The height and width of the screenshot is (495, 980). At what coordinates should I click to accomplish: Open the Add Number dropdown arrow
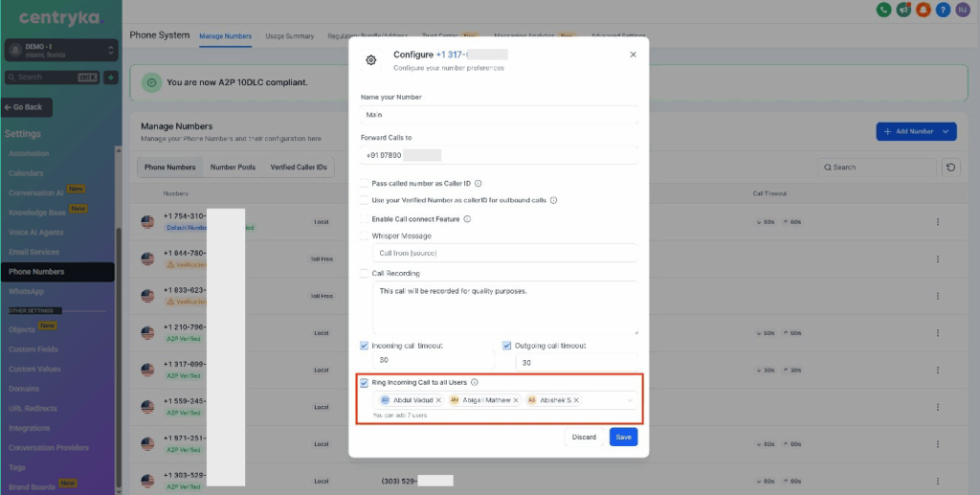[x=946, y=131]
